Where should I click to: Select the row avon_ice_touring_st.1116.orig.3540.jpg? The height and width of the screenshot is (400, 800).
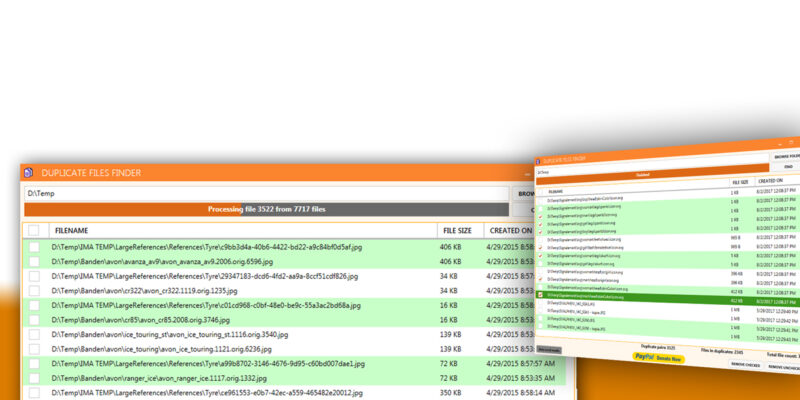(170, 335)
